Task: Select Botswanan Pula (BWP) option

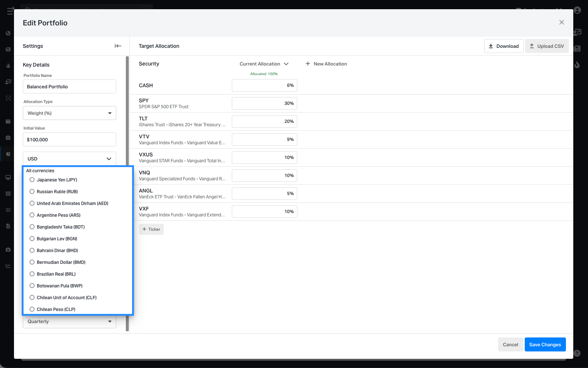Action: (x=32, y=286)
